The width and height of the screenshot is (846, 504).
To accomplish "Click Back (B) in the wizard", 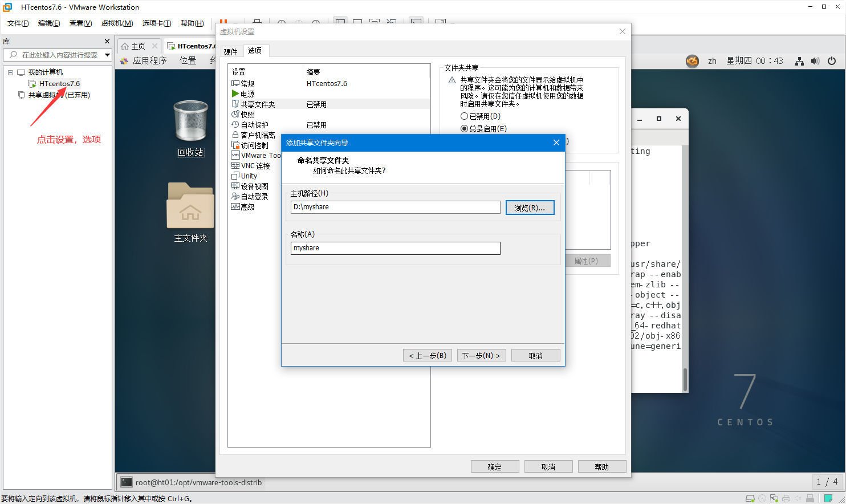I will (x=428, y=355).
